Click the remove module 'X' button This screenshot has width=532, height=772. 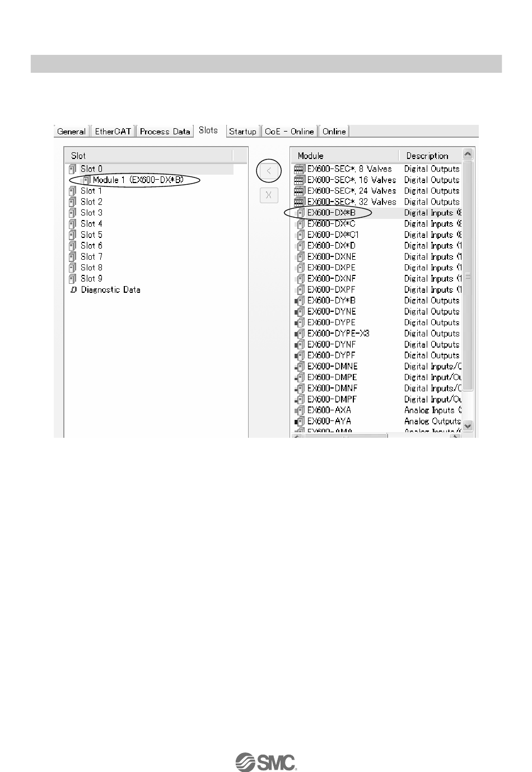269,195
